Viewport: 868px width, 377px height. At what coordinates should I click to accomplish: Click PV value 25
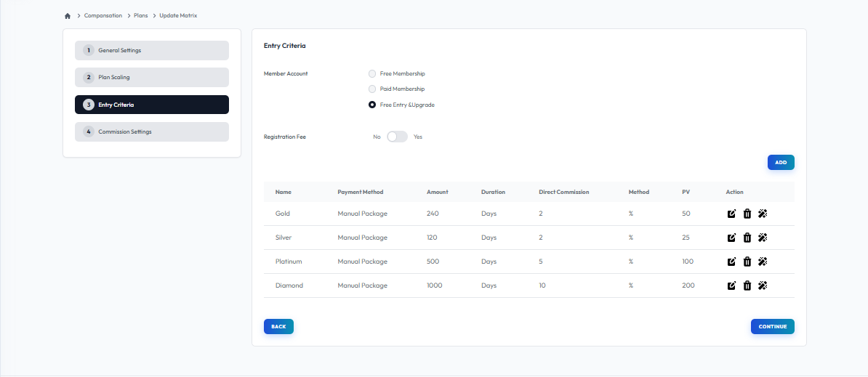coord(686,238)
